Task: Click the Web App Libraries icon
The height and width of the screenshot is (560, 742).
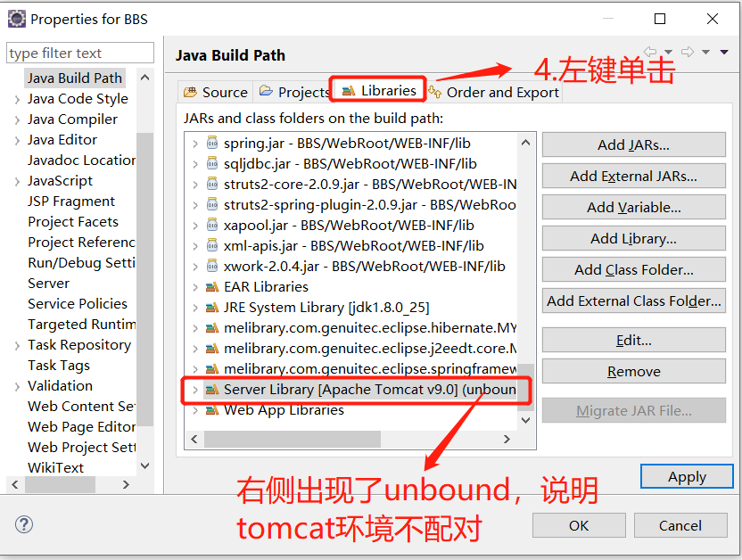Action: (x=212, y=410)
